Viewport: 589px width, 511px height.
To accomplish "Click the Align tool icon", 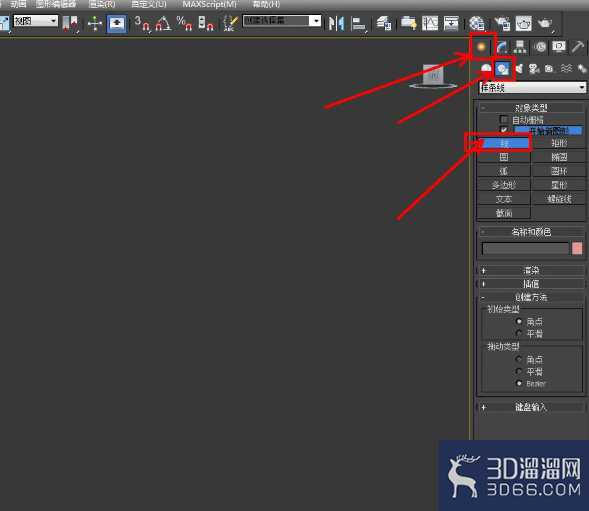I will click(x=358, y=23).
